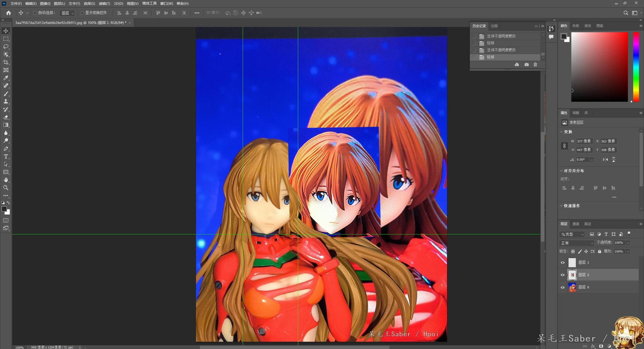This screenshot has height=349, width=644.
Task: Click the hue slider strip
Action: (x=636, y=67)
